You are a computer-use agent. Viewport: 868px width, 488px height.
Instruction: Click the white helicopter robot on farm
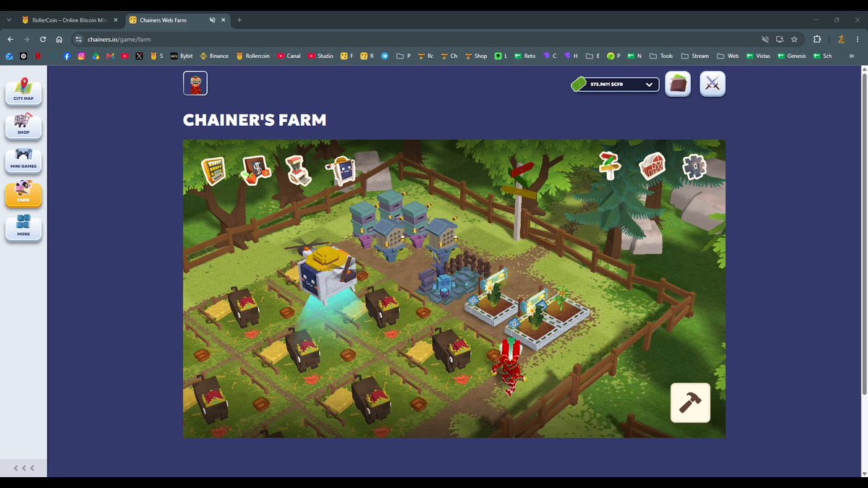(327, 273)
